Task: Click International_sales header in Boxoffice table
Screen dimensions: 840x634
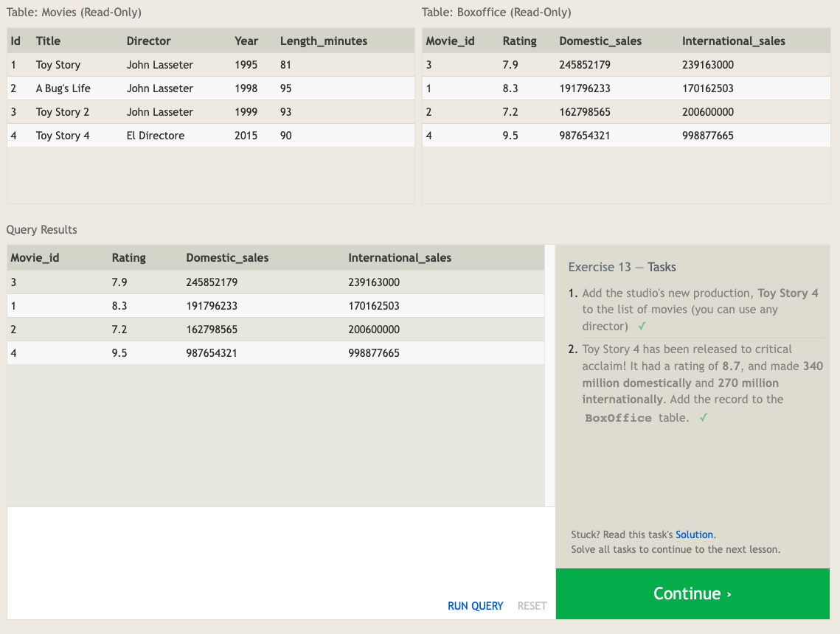Action: point(733,41)
